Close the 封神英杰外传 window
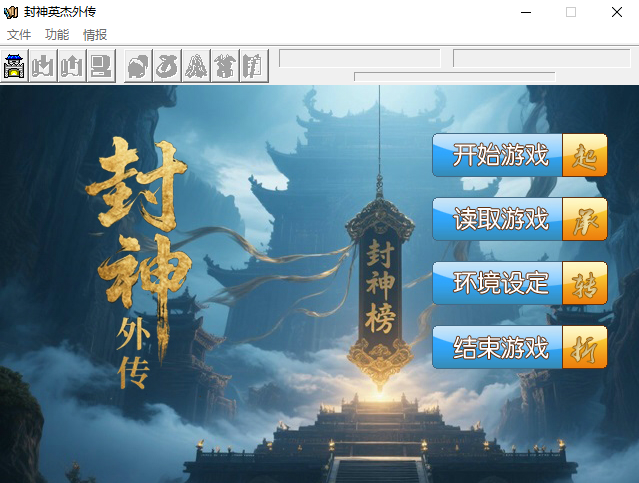Image resolution: width=639 pixels, height=483 pixels. [617, 12]
